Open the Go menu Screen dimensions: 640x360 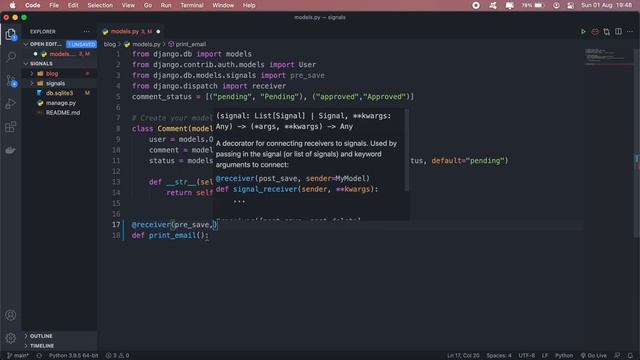point(148,5)
